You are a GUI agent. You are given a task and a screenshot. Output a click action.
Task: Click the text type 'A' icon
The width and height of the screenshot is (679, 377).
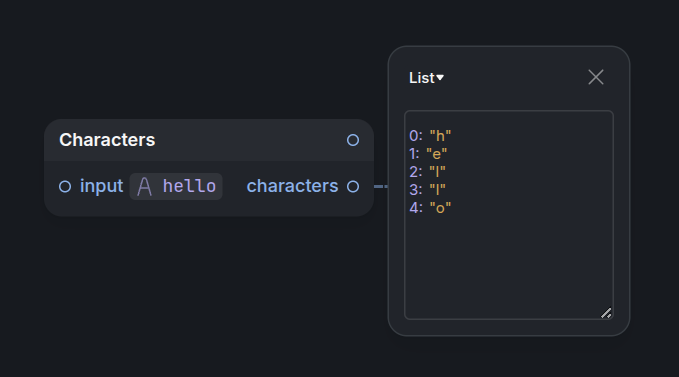144,187
